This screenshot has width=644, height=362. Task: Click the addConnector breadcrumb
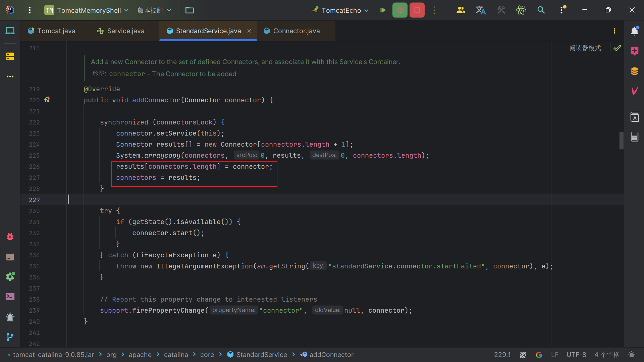(x=327, y=355)
